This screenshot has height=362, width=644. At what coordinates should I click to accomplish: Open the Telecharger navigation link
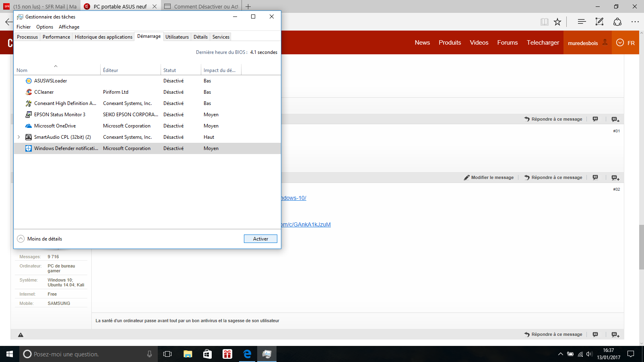point(543,43)
